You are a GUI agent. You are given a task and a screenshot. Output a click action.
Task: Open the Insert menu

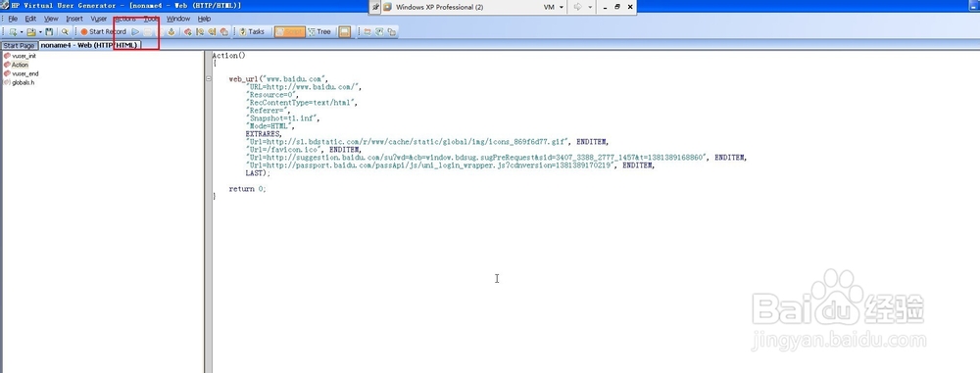[74, 19]
